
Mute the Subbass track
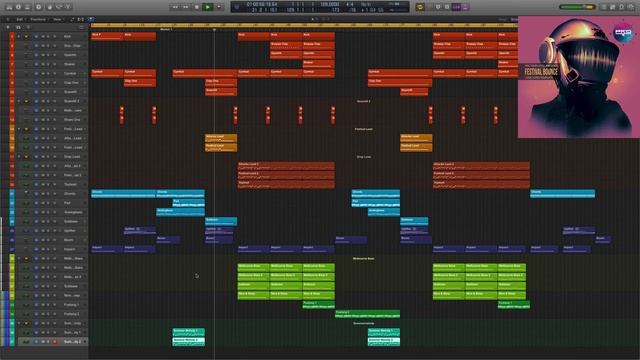click(x=43, y=221)
